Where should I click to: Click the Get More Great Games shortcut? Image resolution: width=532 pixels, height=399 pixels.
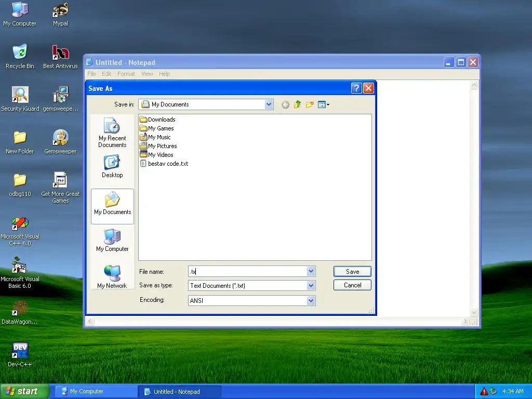tap(60, 188)
